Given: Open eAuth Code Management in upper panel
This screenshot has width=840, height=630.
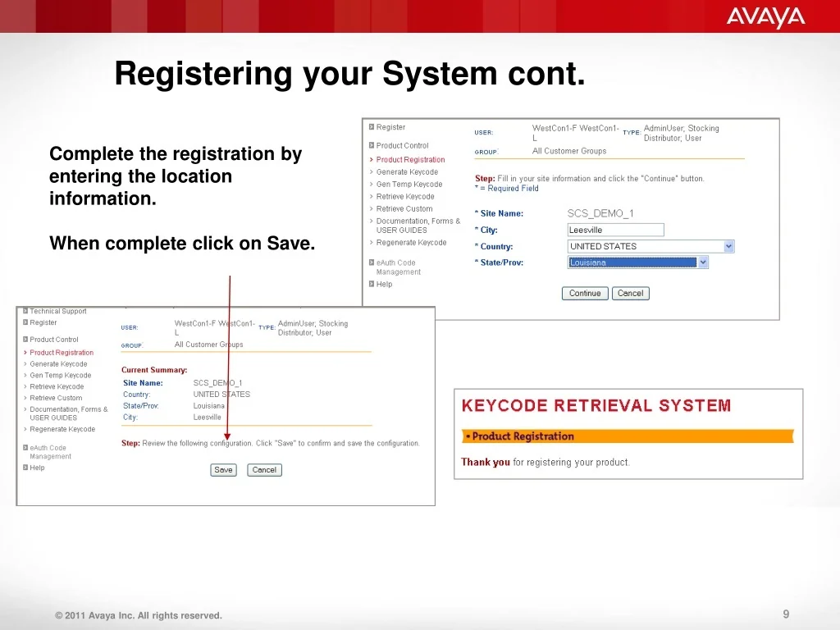Looking at the screenshot, I should (x=399, y=267).
